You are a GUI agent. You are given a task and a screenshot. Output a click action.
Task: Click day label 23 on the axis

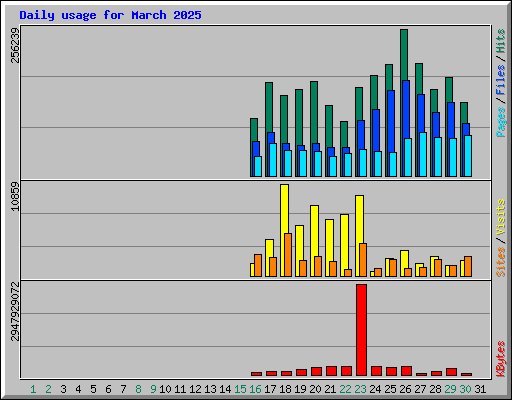[360, 389]
